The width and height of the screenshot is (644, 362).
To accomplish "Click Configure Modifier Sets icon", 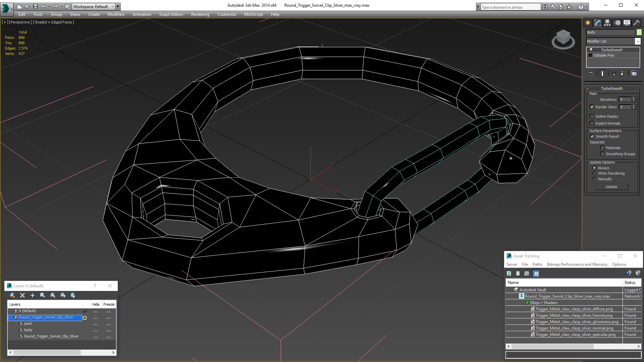I will [634, 73].
